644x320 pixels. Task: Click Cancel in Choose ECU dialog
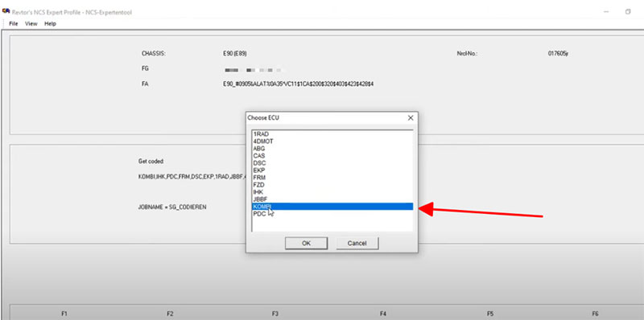pyautogui.click(x=357, y=244)
